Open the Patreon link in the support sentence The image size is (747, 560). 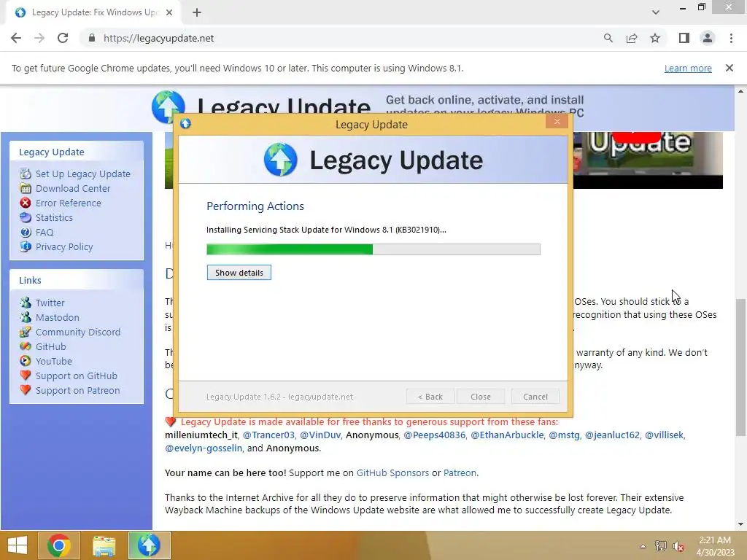[x=460, y=472]
